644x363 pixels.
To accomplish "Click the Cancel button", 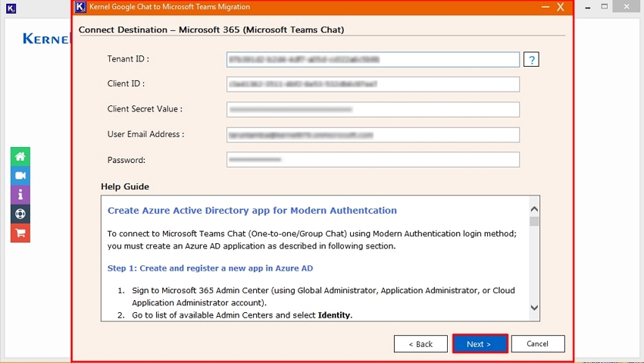I will pyautogui.click(x=538, y=344).
